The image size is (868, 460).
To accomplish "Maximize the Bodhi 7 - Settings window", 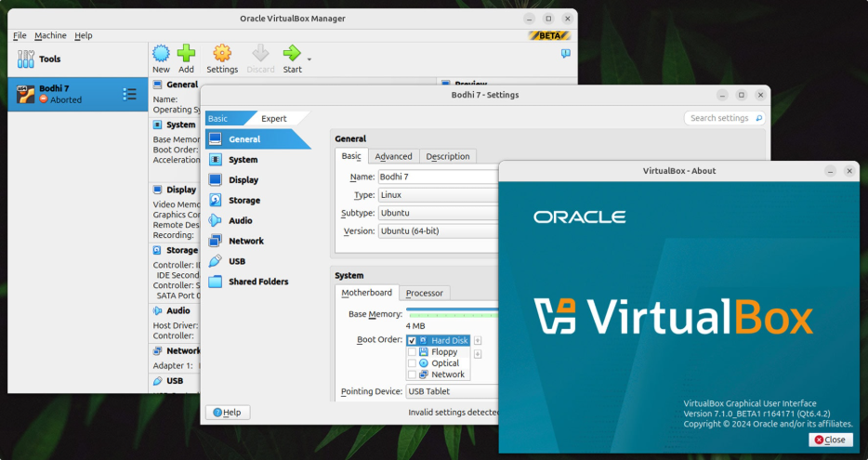I will click(x=742, y=95).
